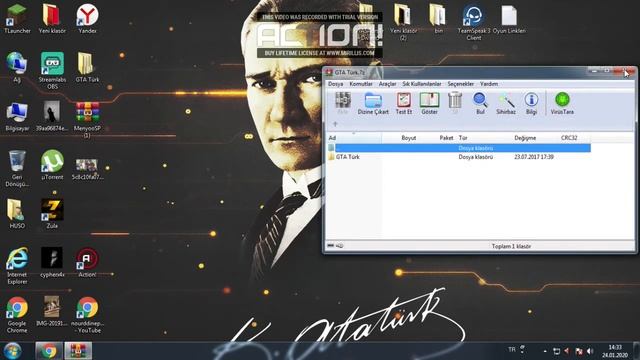Click the WinRAR taskbar button
Screen dimensions: 640x360
pos(78,351)
